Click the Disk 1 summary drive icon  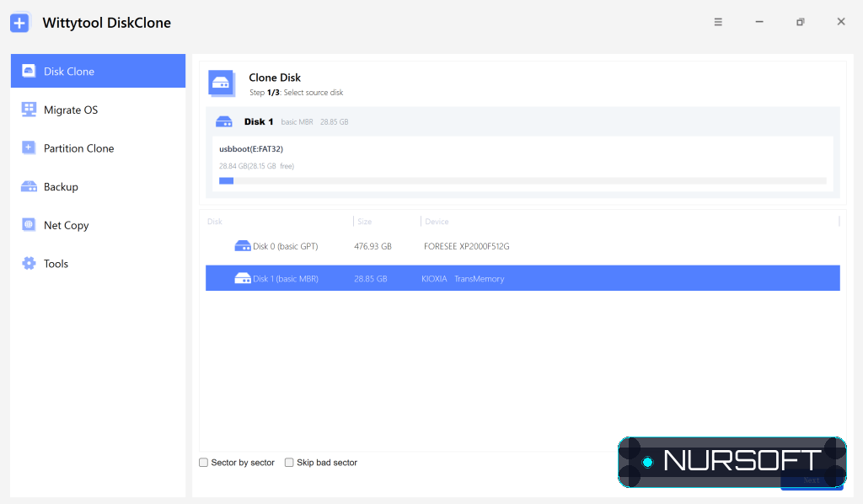[224, 121]
